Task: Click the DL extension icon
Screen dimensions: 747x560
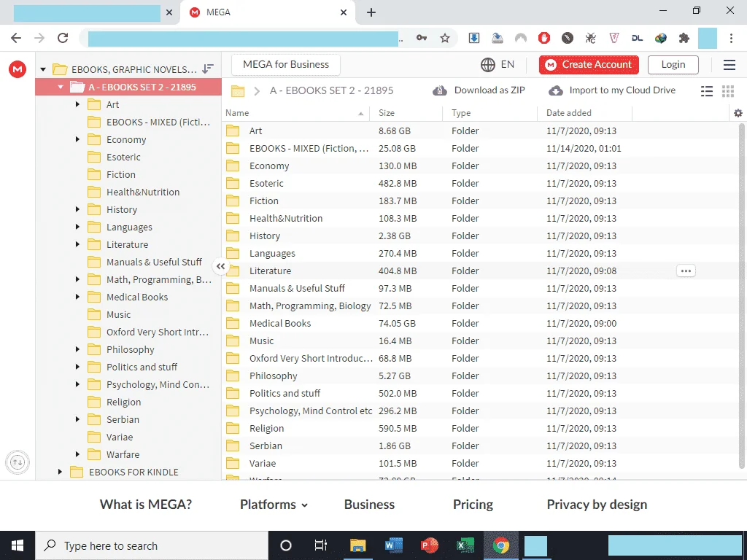Action: (638, 38)
